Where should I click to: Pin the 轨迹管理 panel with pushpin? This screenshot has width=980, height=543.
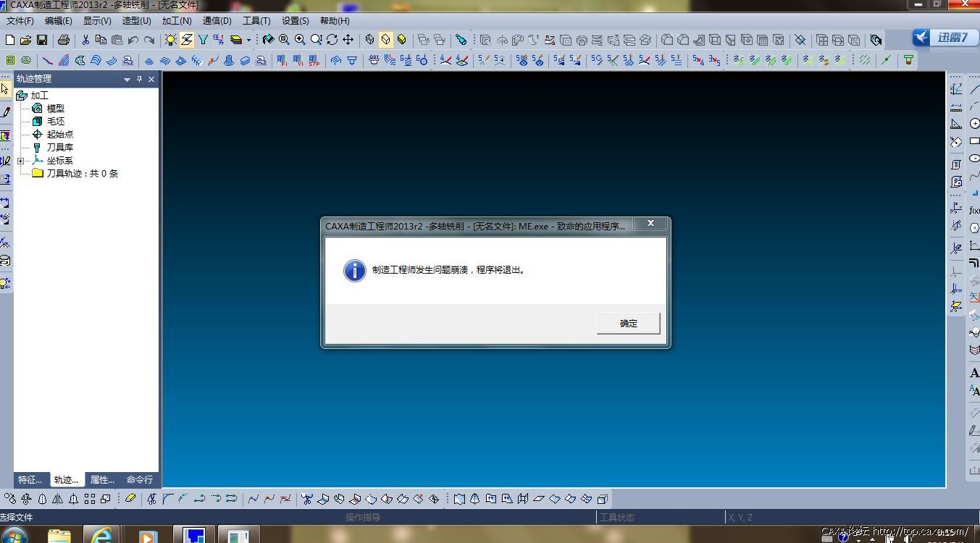coord(140,79)
